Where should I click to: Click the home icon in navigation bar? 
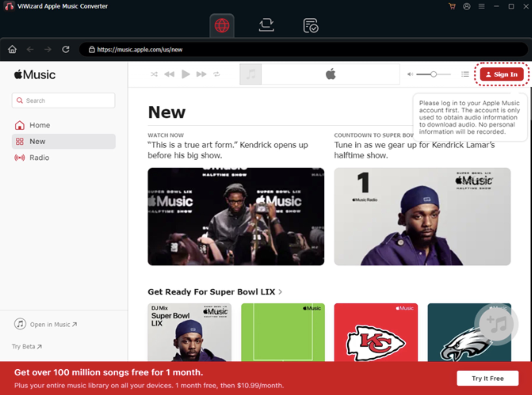coord(12,49)
